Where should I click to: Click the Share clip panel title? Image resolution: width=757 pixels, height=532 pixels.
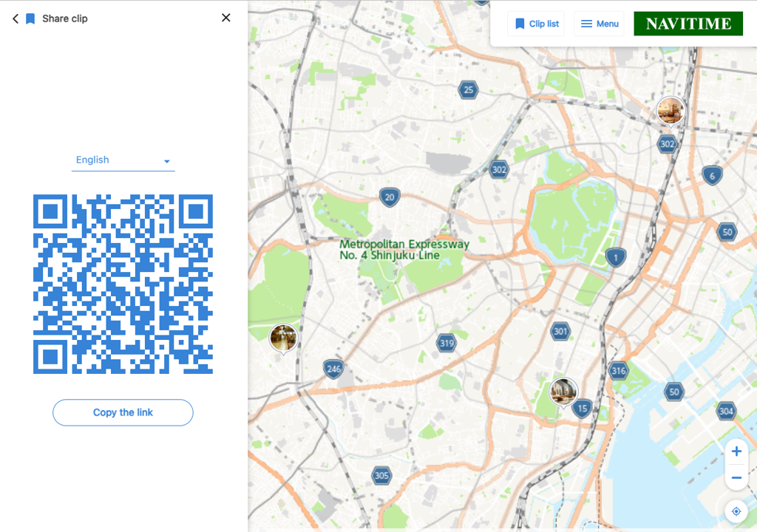pyautogui.click(x=65, y=18)
